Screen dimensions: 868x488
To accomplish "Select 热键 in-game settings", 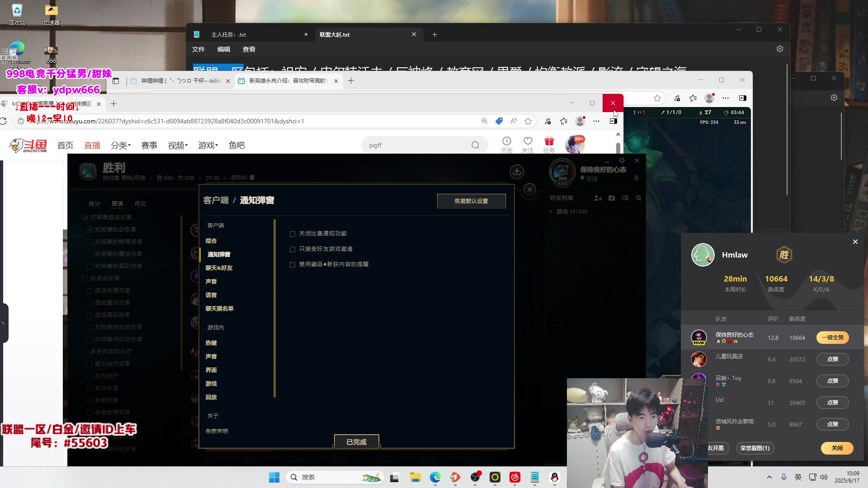I will click(211, 343).
